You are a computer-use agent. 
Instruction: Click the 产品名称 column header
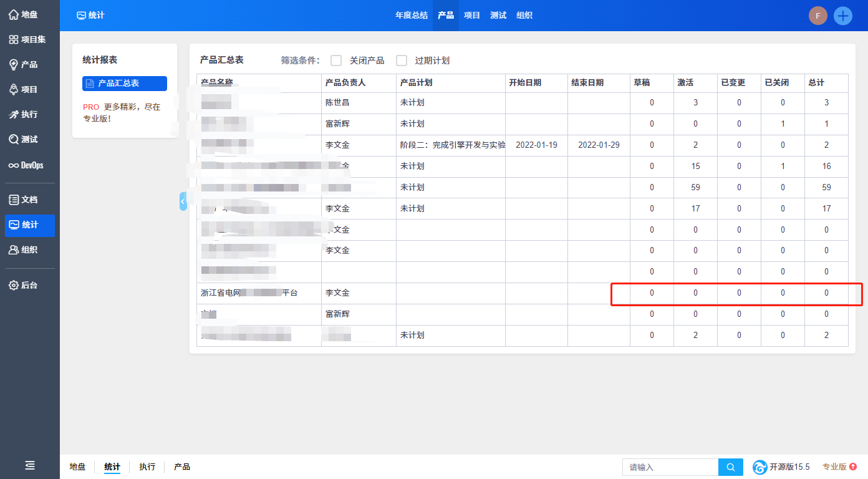(259, 83)
